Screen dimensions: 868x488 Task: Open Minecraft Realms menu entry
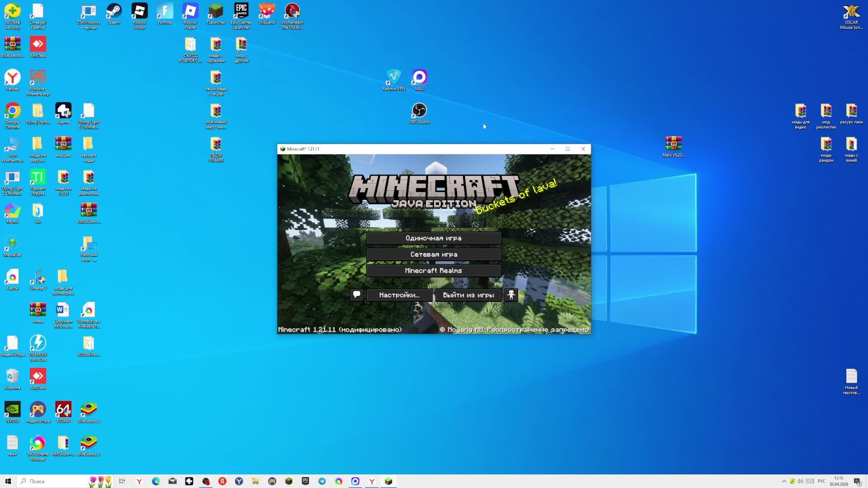pos(434,271)
